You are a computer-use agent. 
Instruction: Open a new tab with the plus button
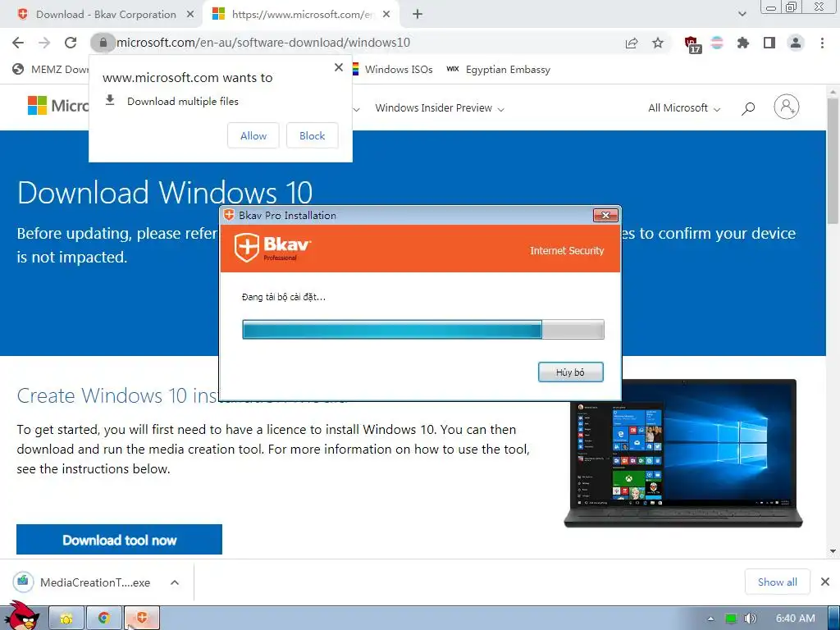pos(418,15)
